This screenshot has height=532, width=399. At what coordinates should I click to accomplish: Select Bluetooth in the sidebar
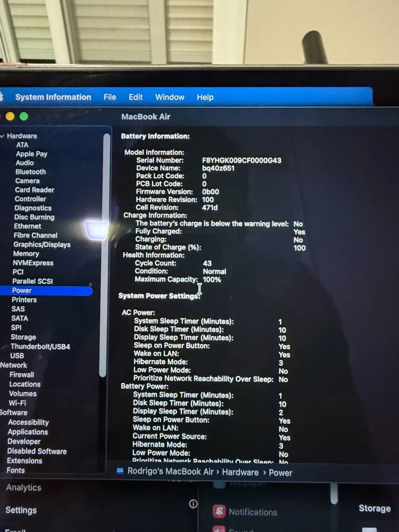30,172
